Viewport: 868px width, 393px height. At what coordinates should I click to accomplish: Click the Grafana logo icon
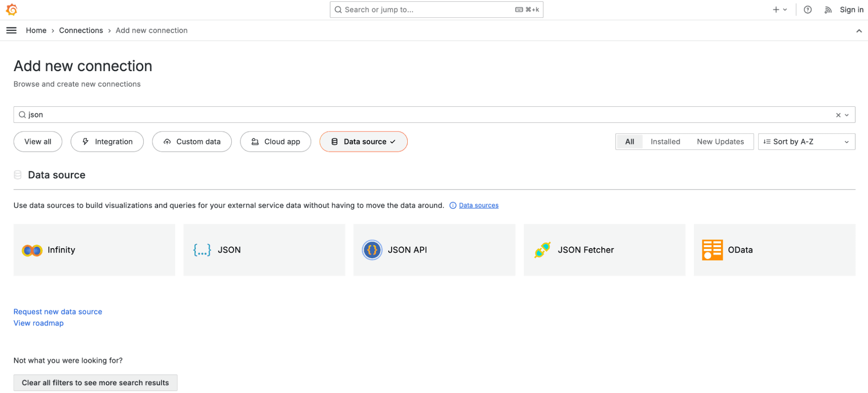pyautogui.click(x=12, y=10)
